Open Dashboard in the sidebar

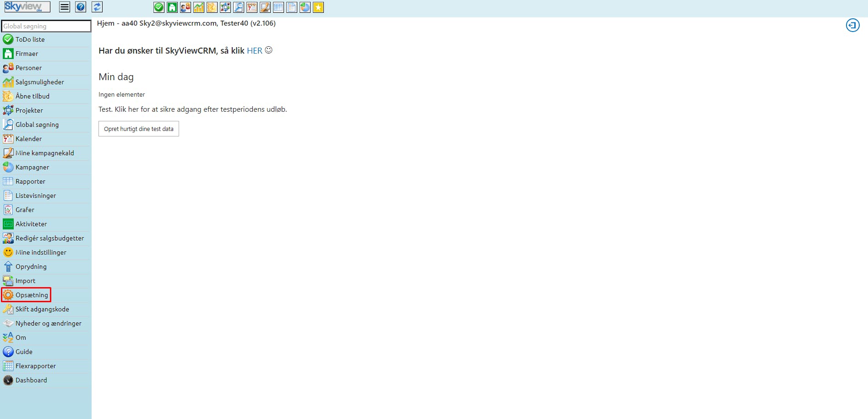tap(46, 380)
